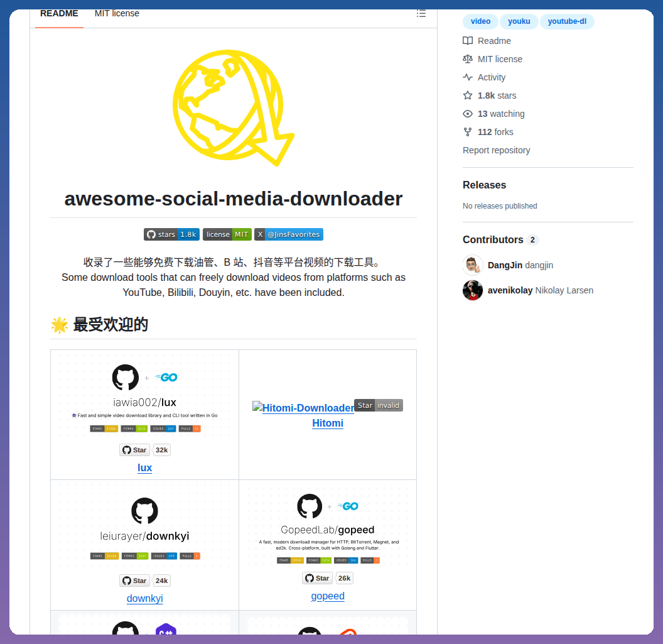Click the fork icon beside 112 forks
Image resolution: width=663 pixels, height=644 pixels.
coord(468,131)
